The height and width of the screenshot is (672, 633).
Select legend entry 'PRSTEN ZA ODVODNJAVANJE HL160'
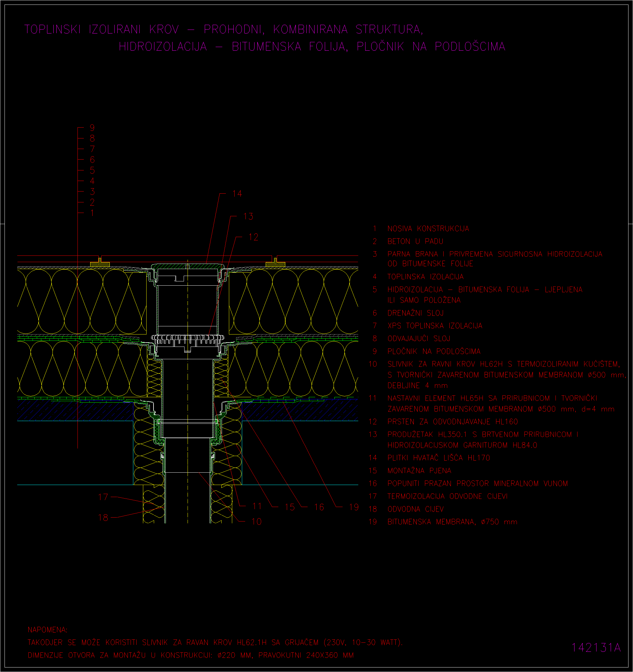tap(453, 422)
